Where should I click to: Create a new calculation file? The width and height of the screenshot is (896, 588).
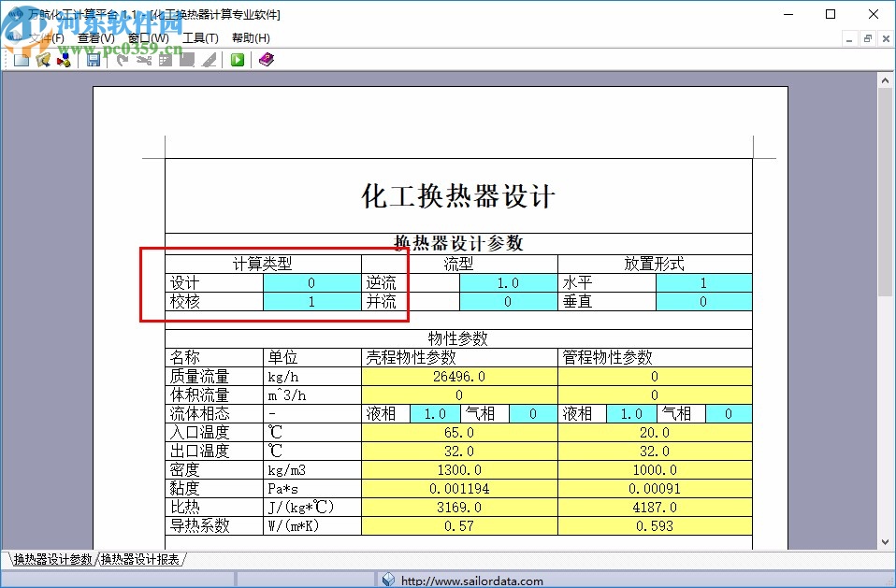coord(21,59)
